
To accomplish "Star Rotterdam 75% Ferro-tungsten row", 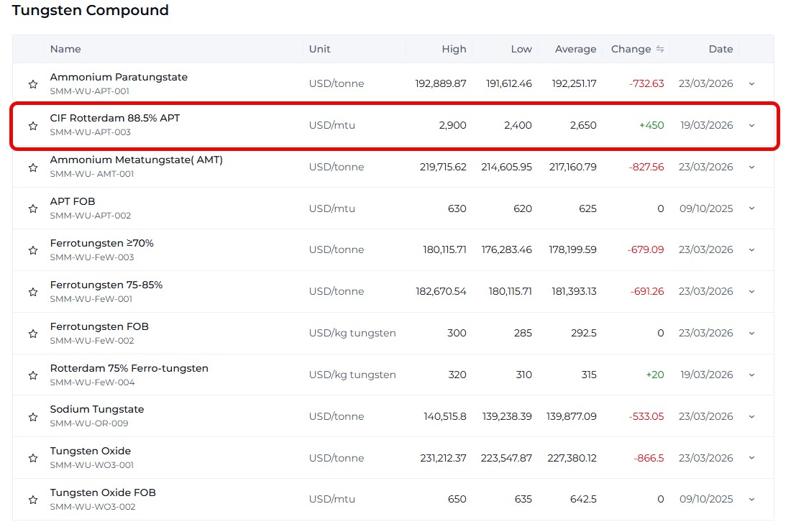I will point(33,375).
